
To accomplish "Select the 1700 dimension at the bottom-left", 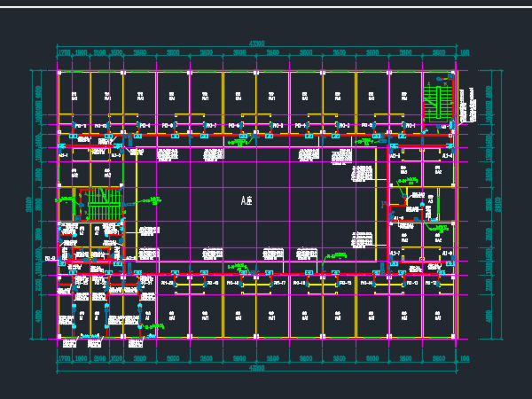I will pos(64,357).
